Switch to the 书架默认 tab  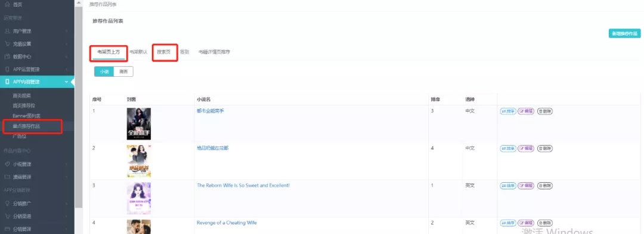138,52
